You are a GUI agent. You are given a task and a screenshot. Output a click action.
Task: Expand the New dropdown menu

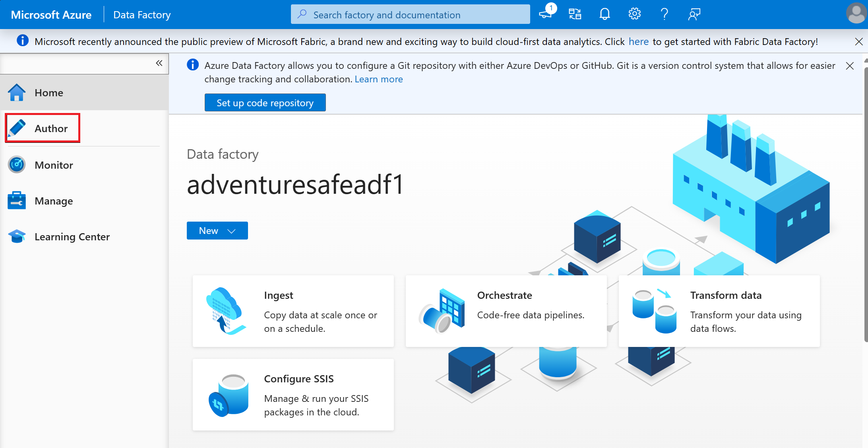point(231,231)
